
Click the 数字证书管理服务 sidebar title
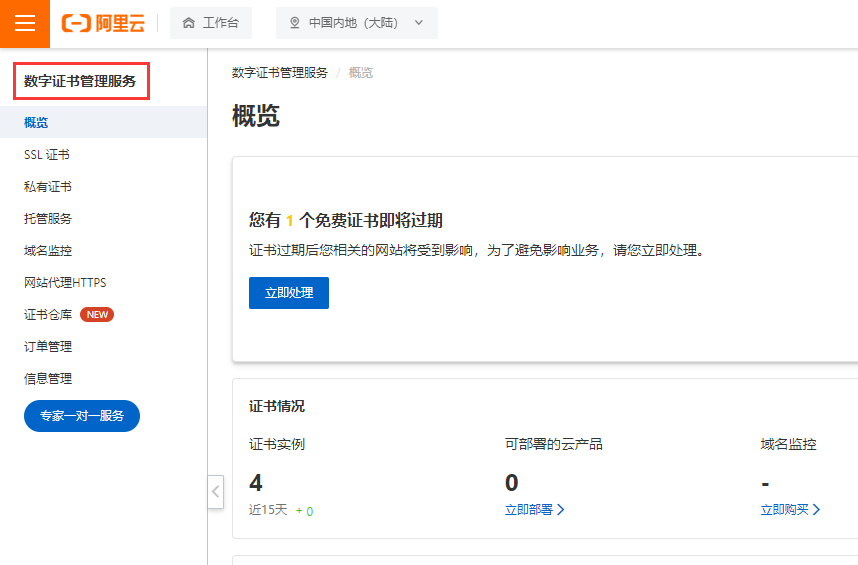(80, 81)
